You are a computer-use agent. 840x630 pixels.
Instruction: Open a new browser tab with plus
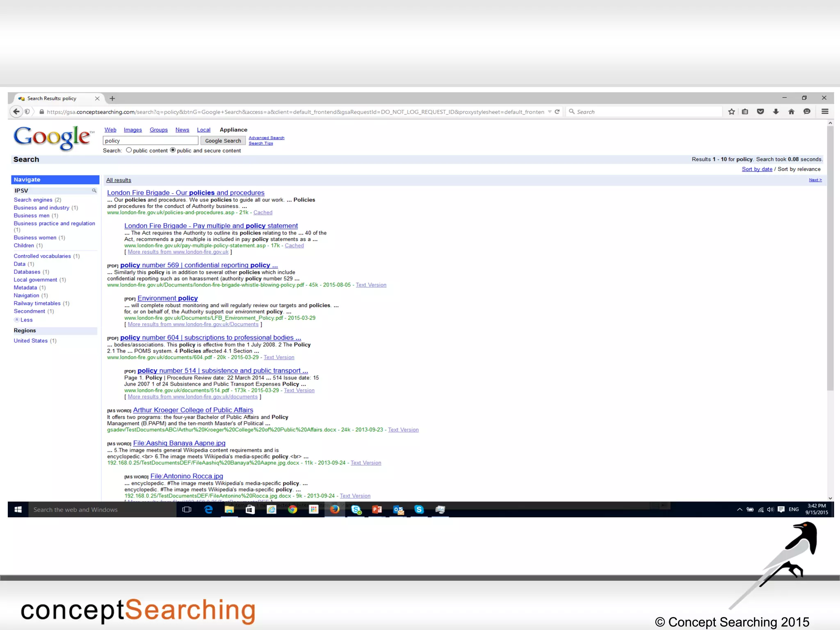click(112, 98)
